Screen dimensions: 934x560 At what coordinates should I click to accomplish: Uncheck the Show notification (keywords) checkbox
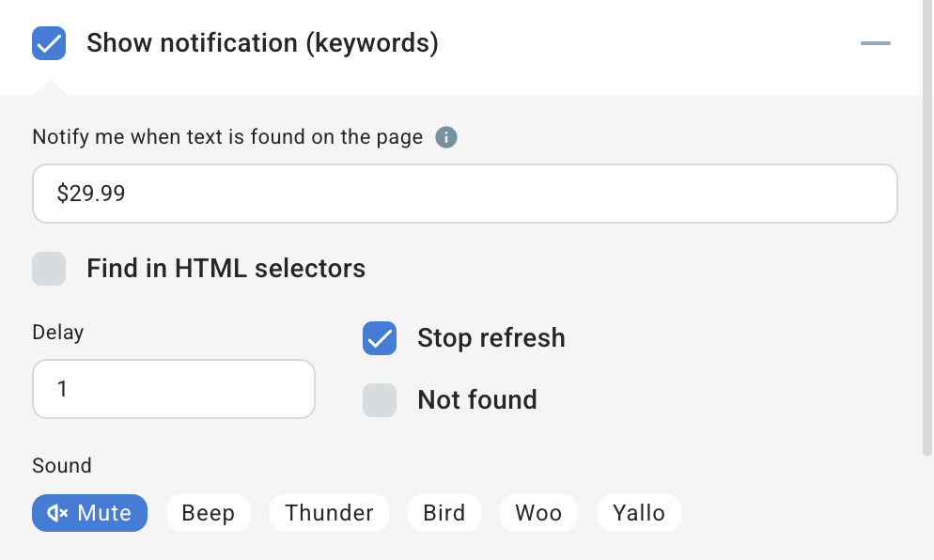click(49, 43)
